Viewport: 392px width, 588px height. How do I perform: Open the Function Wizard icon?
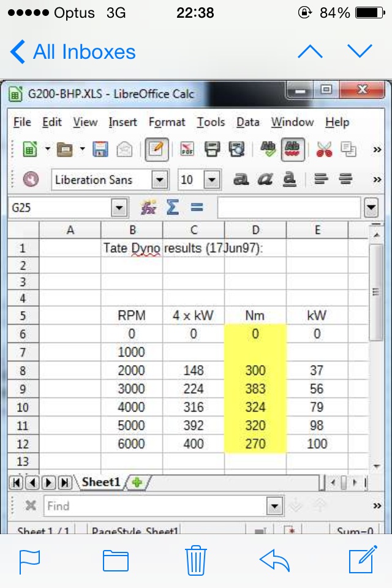pos(148,208)
